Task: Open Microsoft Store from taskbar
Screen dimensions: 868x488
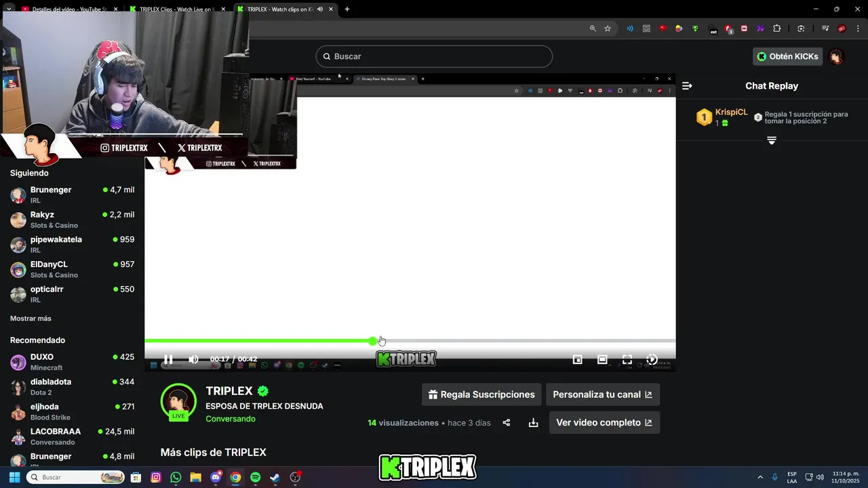Action: click(x=136, y=477)
